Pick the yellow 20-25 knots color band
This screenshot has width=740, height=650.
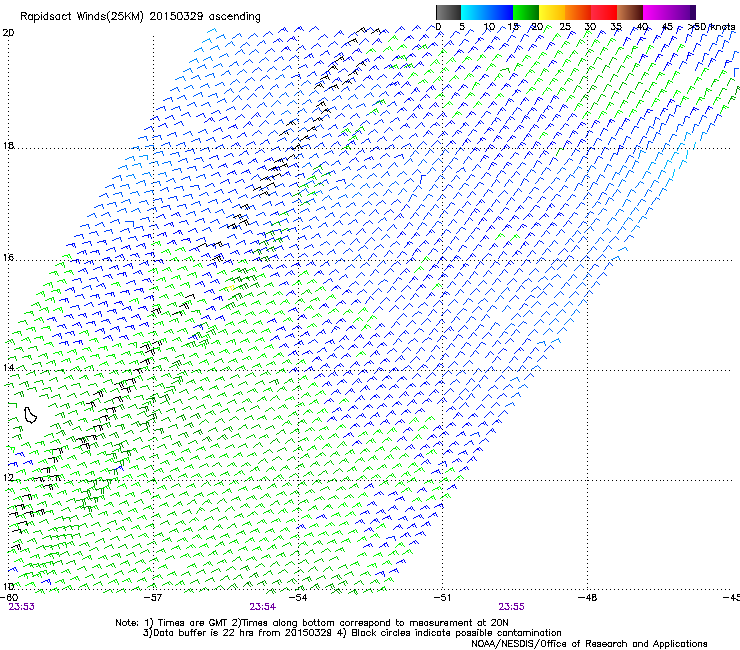point(552,12)
